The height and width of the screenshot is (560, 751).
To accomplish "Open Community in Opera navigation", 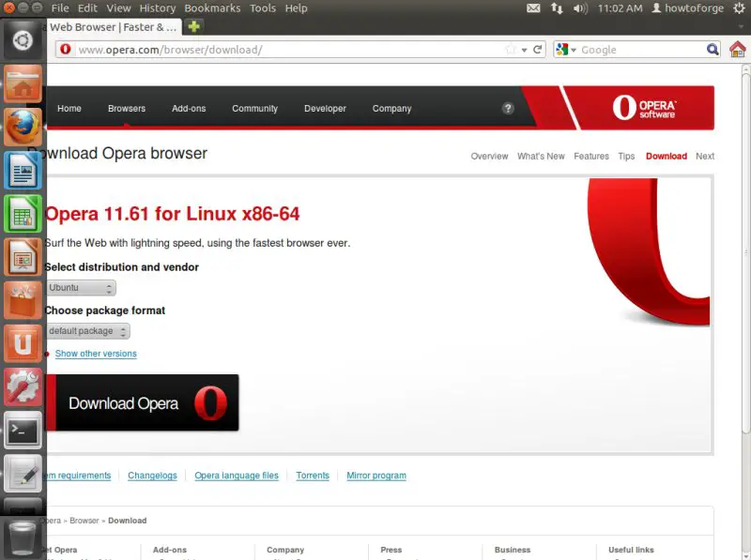I will (254, 109).
